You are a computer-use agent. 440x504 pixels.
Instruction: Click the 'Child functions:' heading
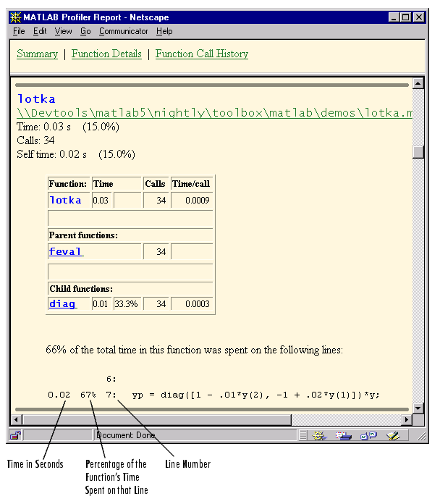click(x=81, y=289)
